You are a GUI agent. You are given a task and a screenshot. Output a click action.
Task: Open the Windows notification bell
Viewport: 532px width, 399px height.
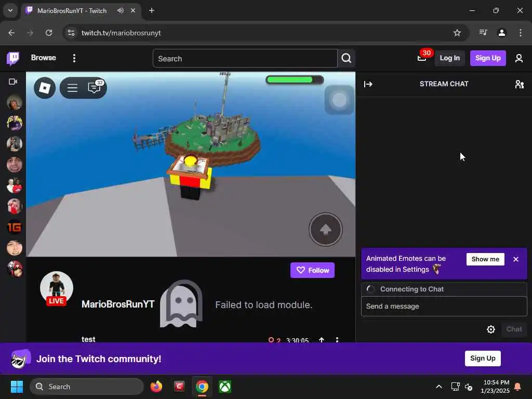pos(518,387)
